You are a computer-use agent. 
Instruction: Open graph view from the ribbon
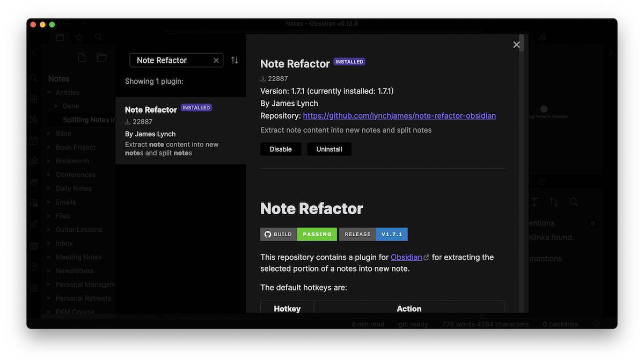coord(34,120)
